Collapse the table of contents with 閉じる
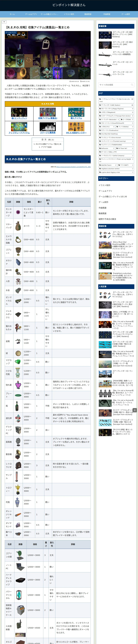138x644 pixels. click(51, 140)
